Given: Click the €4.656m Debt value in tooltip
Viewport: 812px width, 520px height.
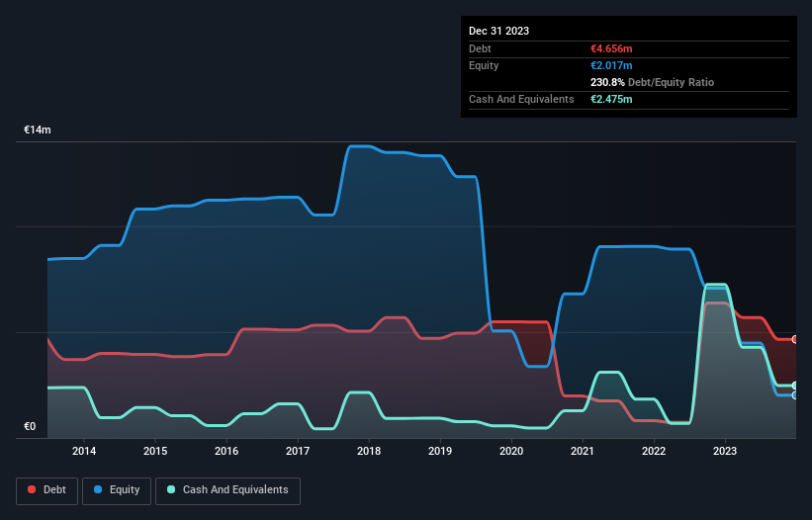Looking at the screenshot, I should [x=611, y=48].
